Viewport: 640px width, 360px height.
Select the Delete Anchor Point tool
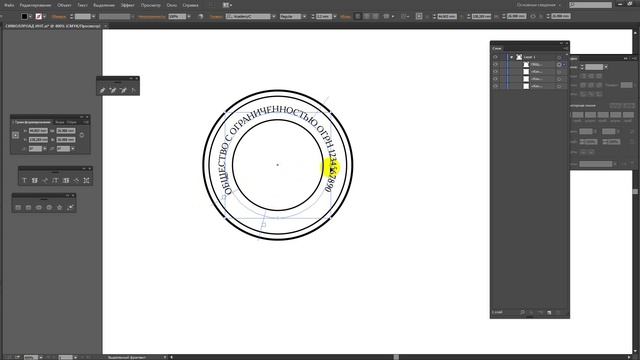(123, 90)
